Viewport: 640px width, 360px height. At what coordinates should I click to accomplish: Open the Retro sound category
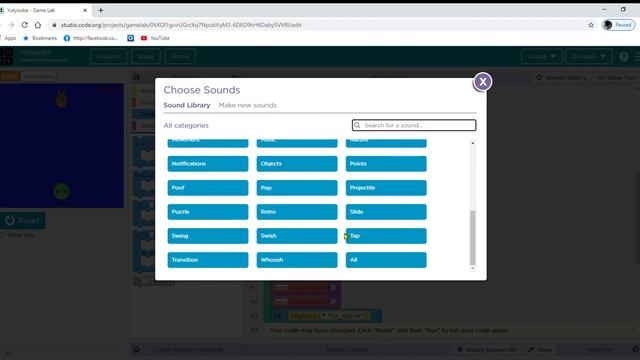tap(297, 212)
